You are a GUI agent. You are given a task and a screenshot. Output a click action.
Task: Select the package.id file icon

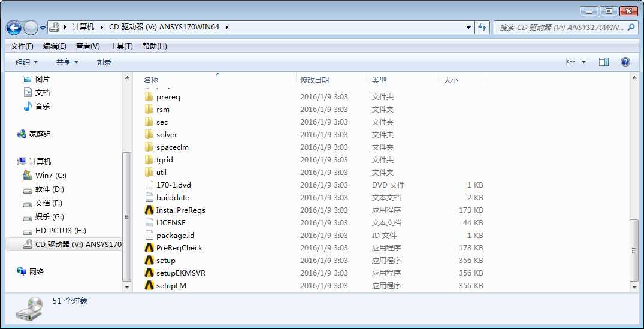pos(149,236)
